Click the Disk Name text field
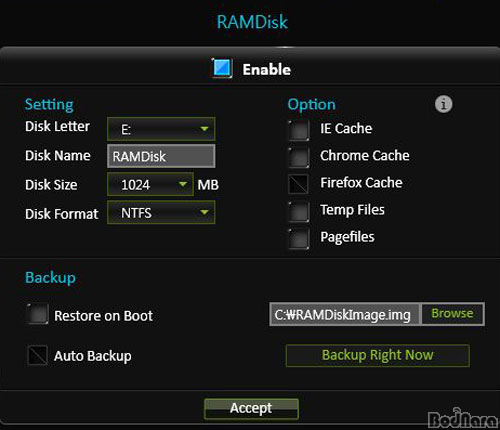This screenshot has height=430, width=500. tap(161, 156)
